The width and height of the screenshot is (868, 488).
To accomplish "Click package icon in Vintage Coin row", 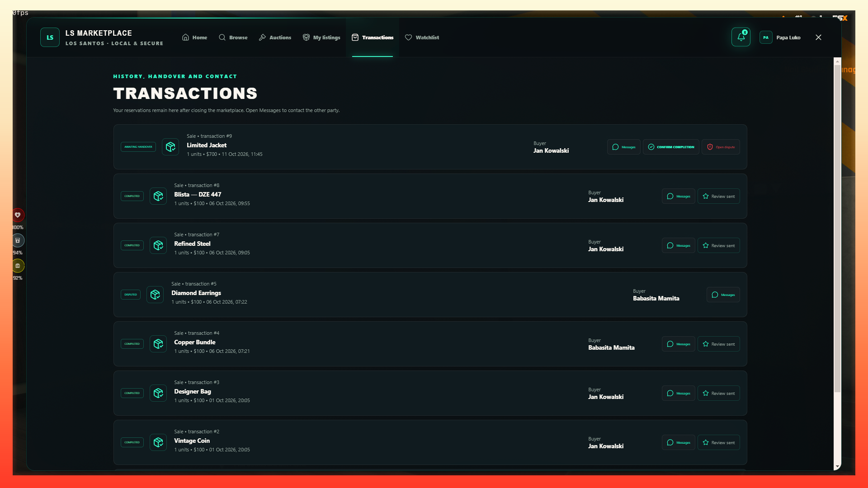I will click(158, 442).
